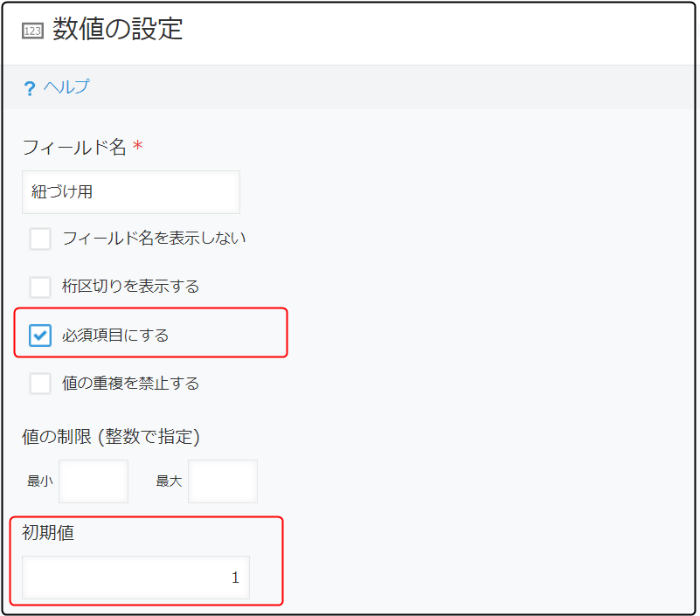Click the 値の制限 (整数で指定) label
This screenshot has height=616, width=700.
pos(111,437)
